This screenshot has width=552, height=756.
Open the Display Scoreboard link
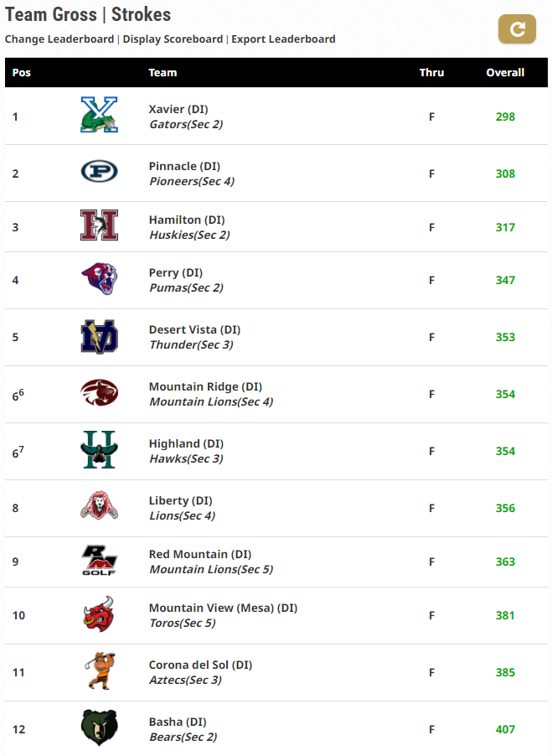[x=173, y=39]
